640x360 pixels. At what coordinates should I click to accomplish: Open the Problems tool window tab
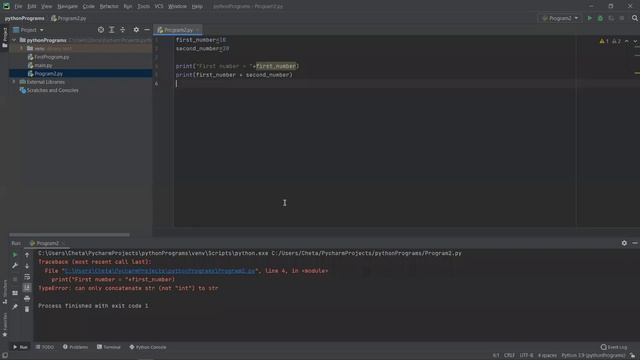point(76,347)
